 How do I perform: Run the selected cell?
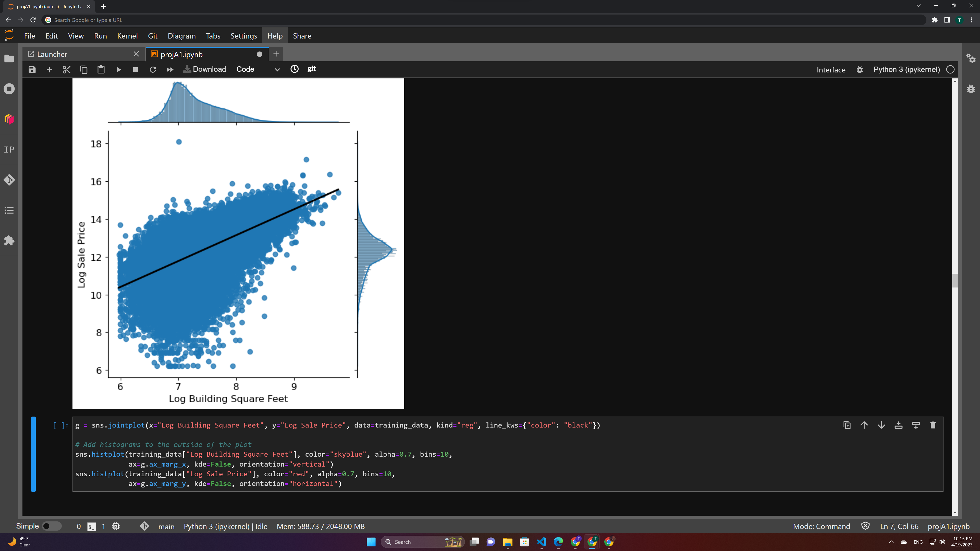(119, 70)
